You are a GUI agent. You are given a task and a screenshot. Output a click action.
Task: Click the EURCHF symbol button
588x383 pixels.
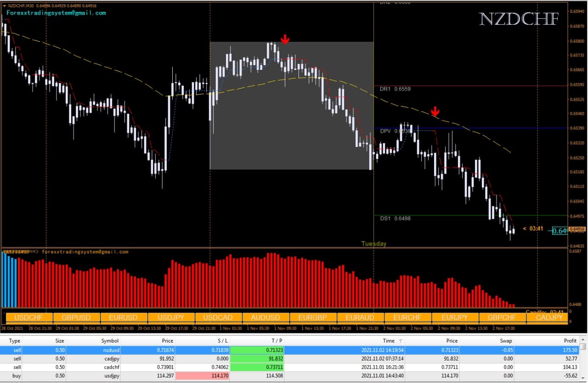[x=407, y=317]
